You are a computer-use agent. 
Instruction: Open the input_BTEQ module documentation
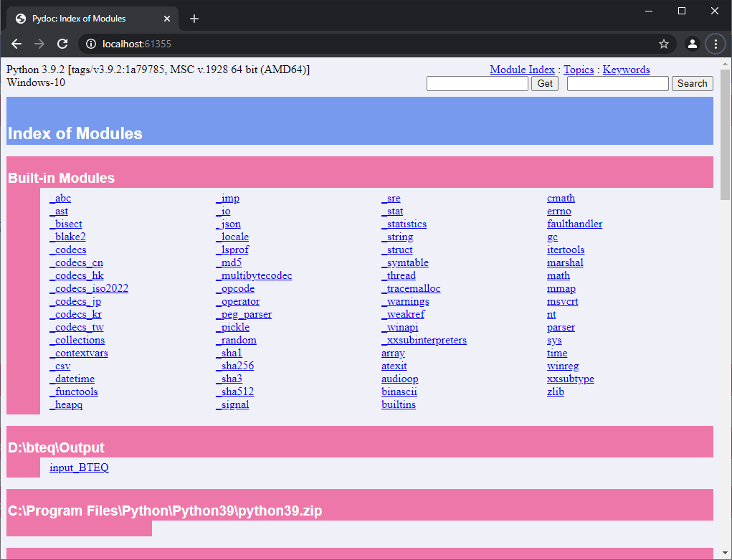[x=78, y=467]
